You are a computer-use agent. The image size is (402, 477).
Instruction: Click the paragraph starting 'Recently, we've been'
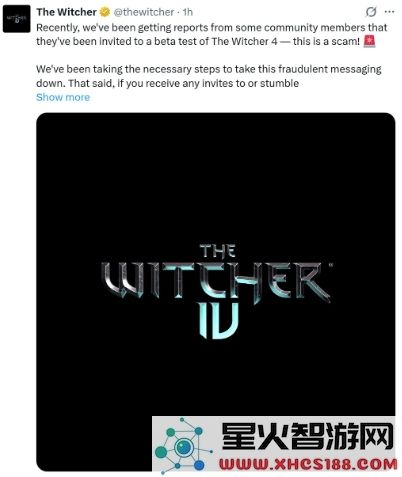(x=212, y=34)
